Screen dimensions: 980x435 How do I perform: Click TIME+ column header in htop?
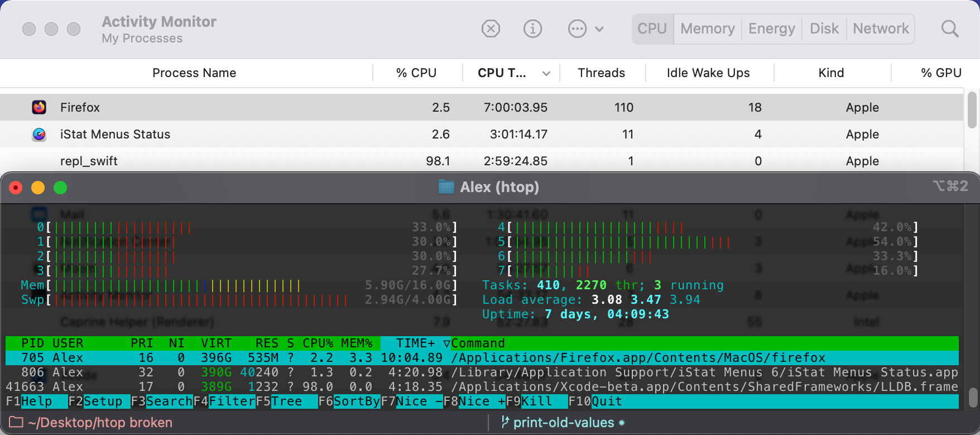pyautogui.click(x=415, y=343)
